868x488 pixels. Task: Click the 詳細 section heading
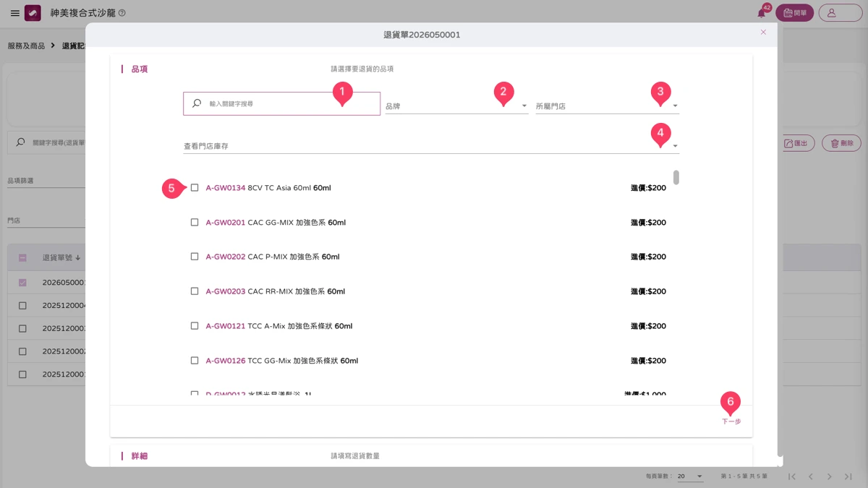(x=140, y=456)
